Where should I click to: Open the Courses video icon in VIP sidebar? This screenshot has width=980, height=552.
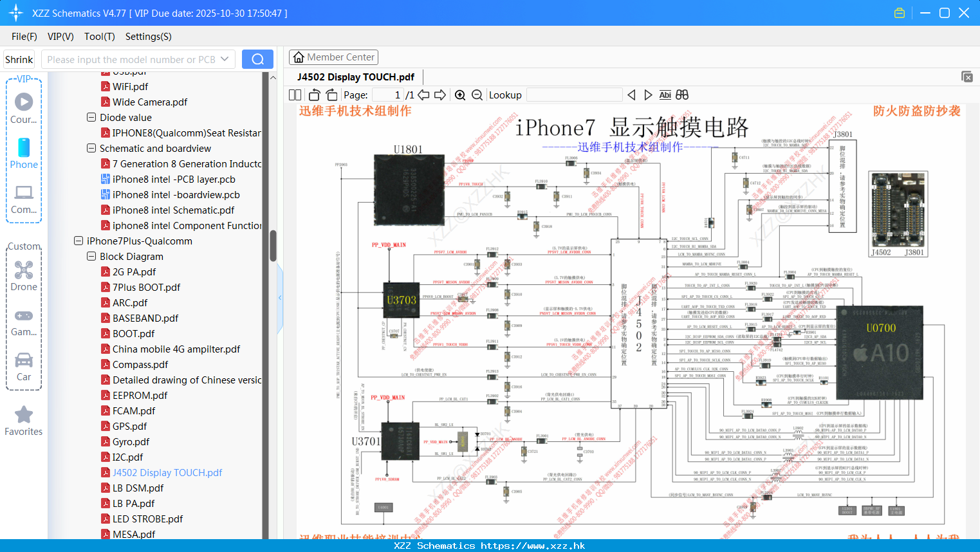24,102
